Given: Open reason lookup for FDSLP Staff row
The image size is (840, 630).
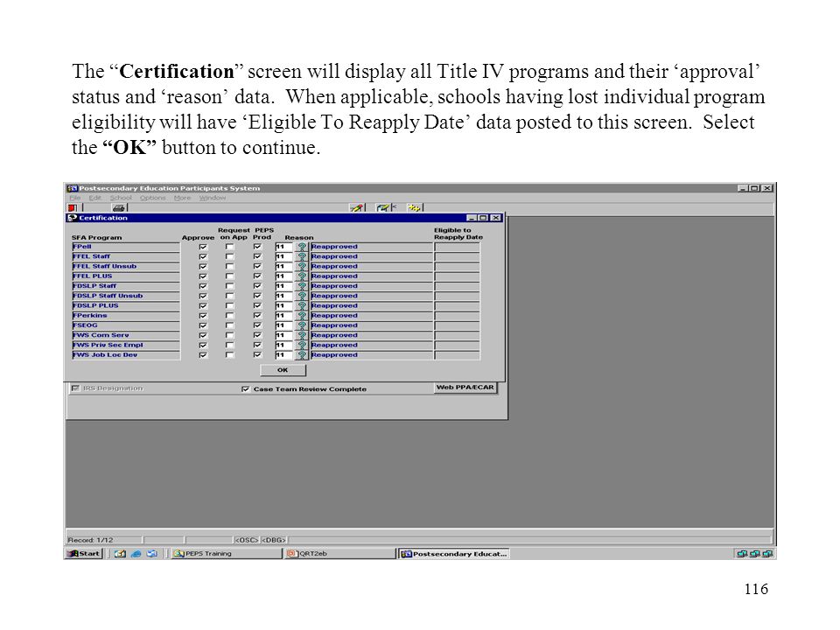Looking at the screenshot, I should (302, 286).
